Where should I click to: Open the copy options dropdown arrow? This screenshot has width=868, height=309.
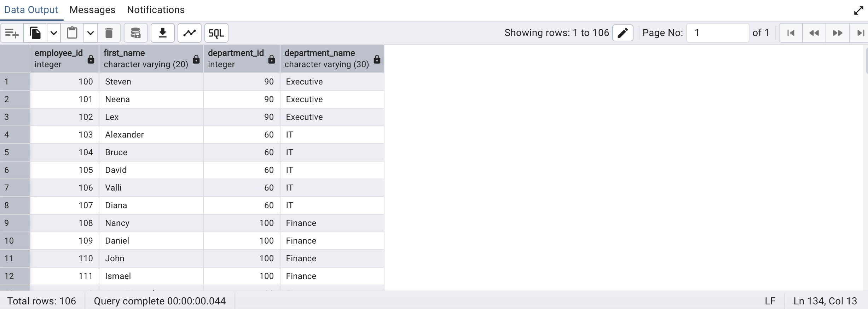coord(54,33)
